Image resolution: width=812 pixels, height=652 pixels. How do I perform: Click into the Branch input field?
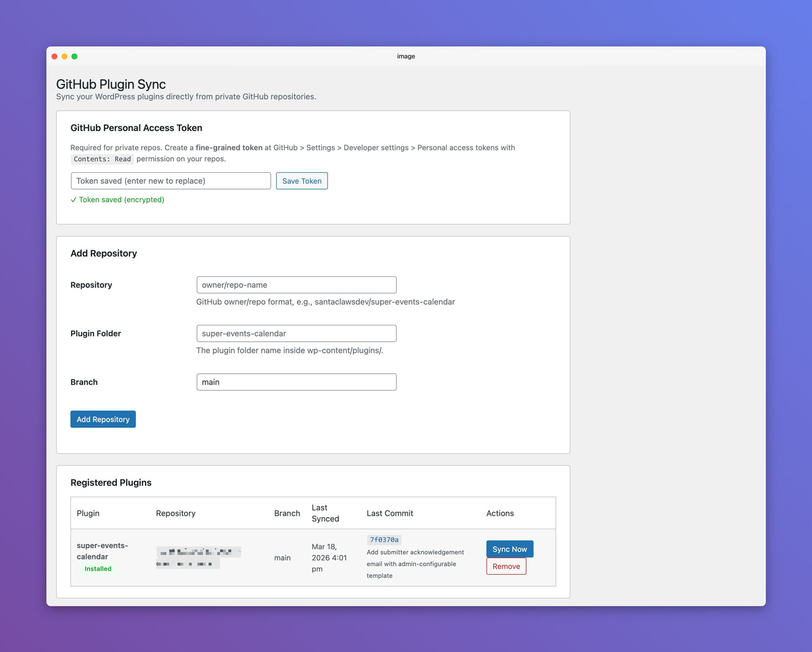click(x=296, y=382)
